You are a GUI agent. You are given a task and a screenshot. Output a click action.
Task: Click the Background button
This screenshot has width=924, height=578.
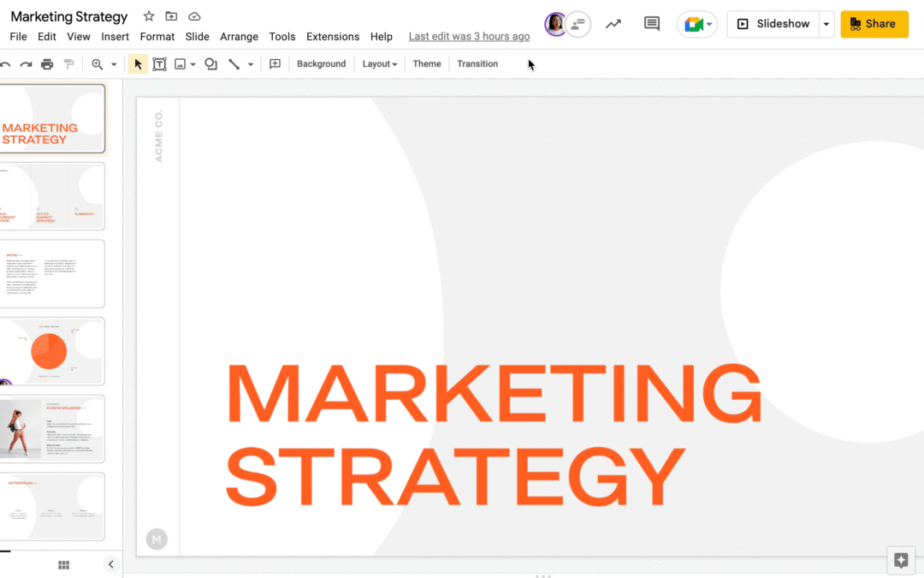pyautogui.click(x=321, y=63)
